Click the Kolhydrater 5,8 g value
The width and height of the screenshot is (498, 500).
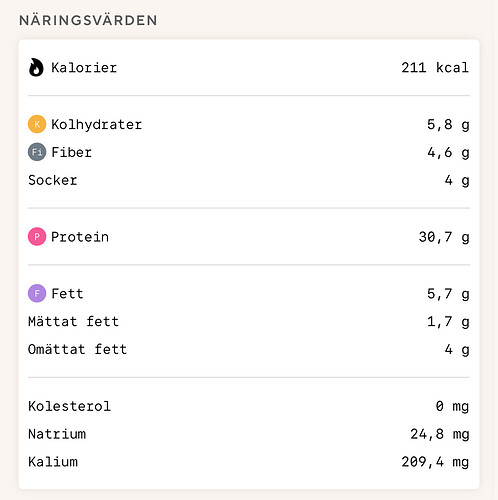click(x=448, y=125)
